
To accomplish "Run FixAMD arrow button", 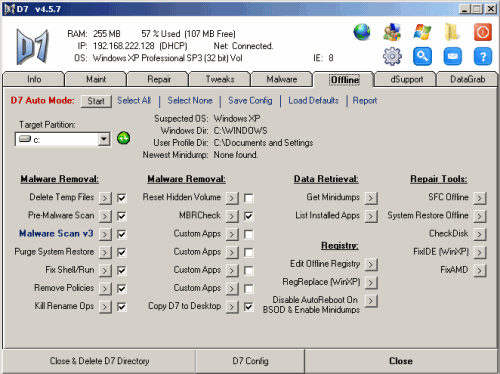I will pyautogui.click(x=480, y=270).
